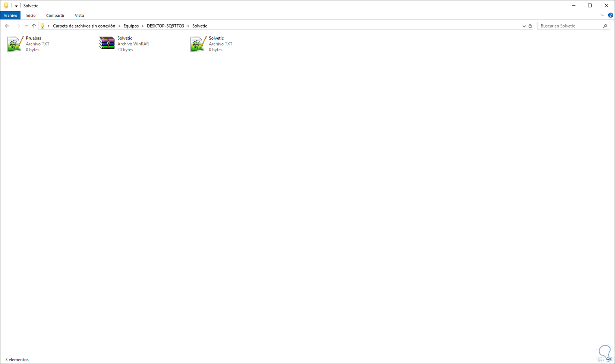Select the Solvetic TXT file icon
Image resolution: width=615 pixels, height=364 pixels.
[x=198, y=44]
